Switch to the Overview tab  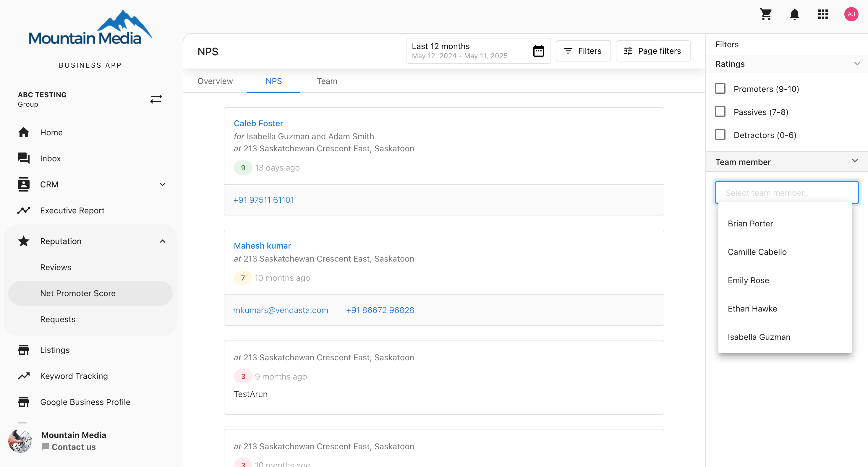pyautogui.click(x=215, y=81)
